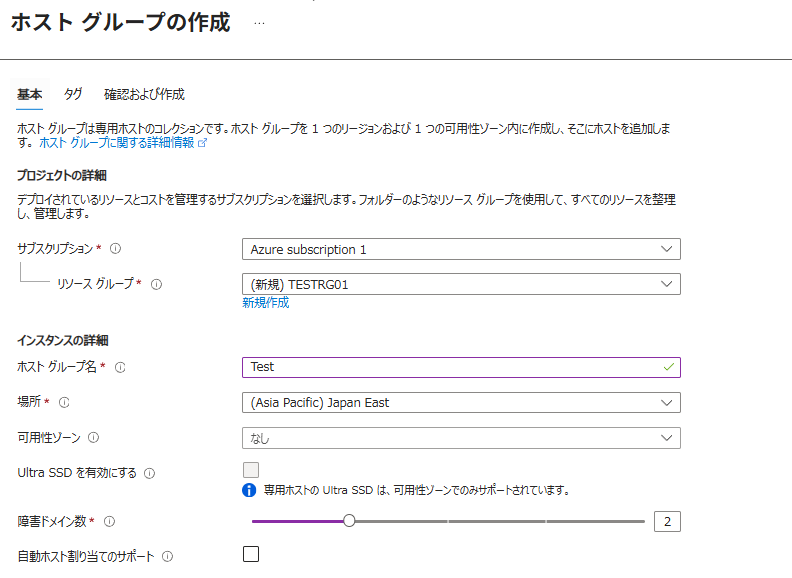Viewport: 792px width, 578px height.
Task: Open the 場所 dropdown showing Japan East
Action: click(x=461, y=403)
